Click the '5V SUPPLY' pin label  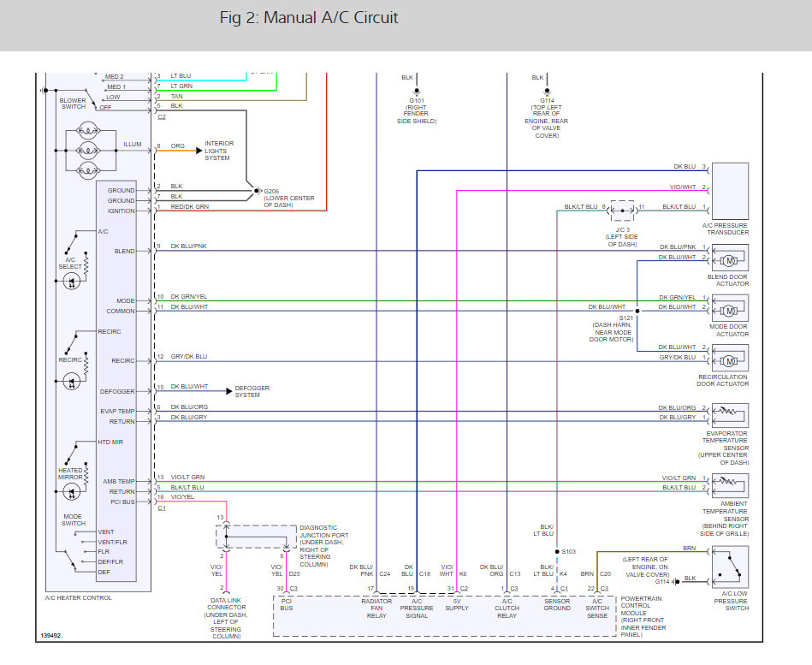pyautogui.click(x=457, y=605)
